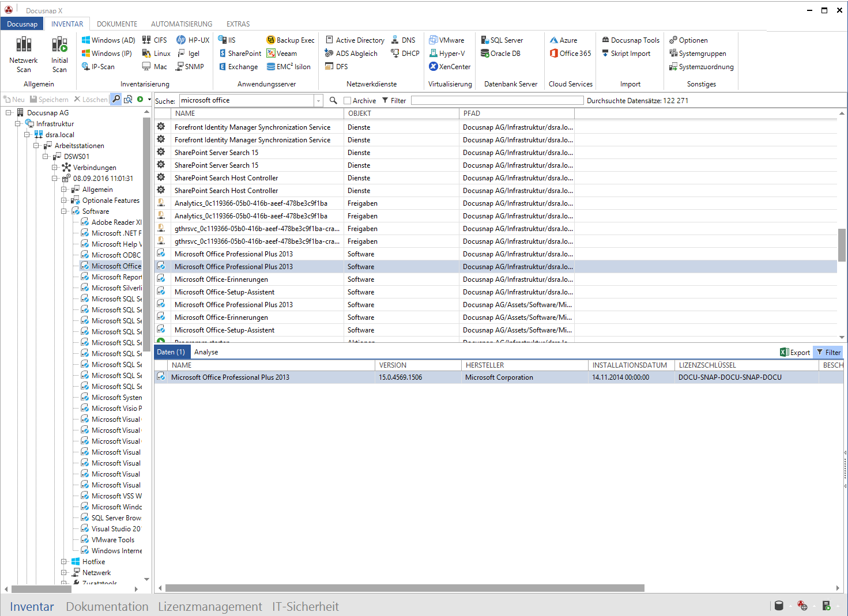Export data using the Export button
Viewport: 848px width, 616px height.
coord(795,352)
